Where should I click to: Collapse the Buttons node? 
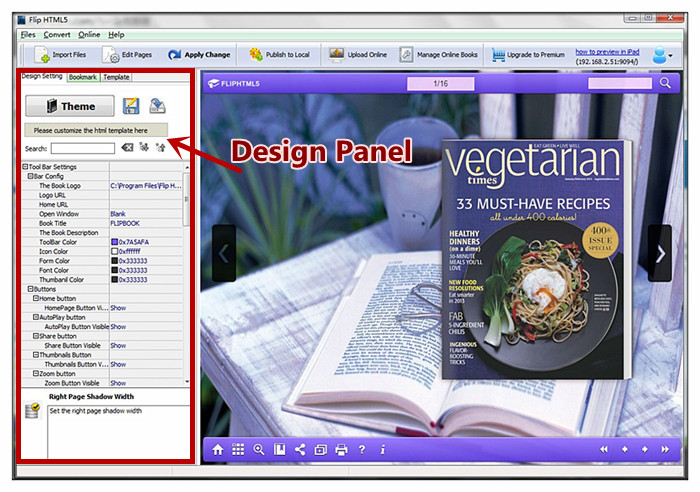pos(30,289)
